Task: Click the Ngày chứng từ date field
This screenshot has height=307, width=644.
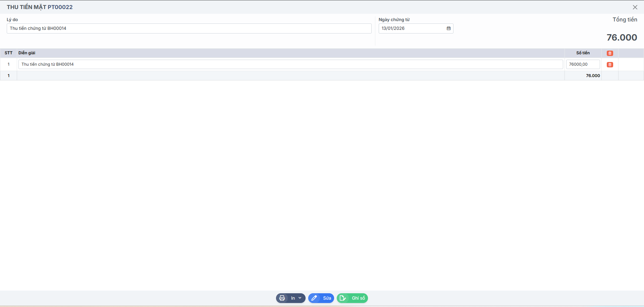Action: pos(412,28)
